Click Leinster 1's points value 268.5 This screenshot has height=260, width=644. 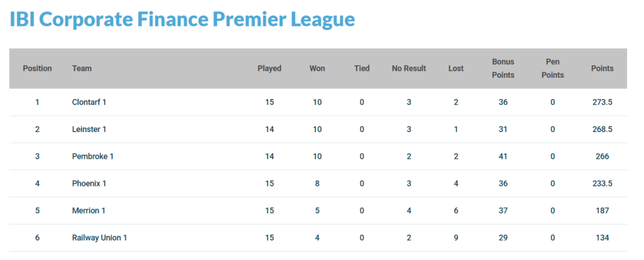(602, 129)
